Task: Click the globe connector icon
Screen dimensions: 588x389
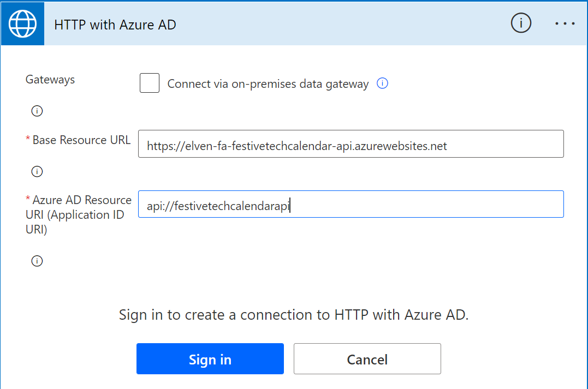Action: pos(22,24)
